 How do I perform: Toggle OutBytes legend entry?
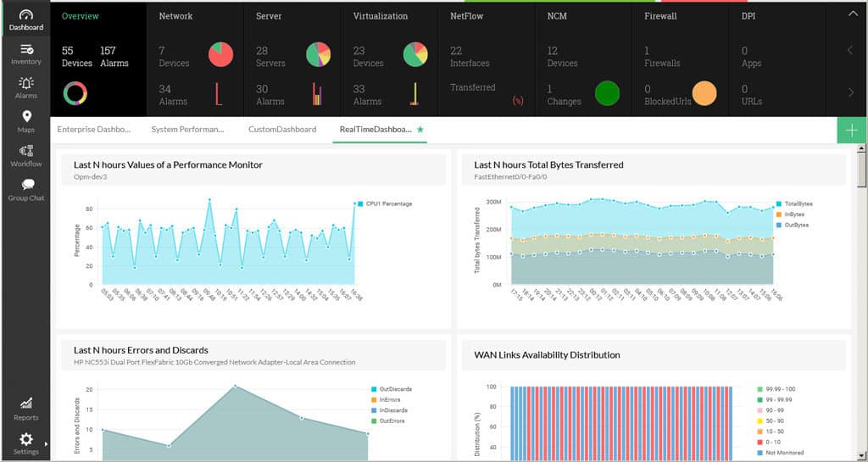point(793,225)
